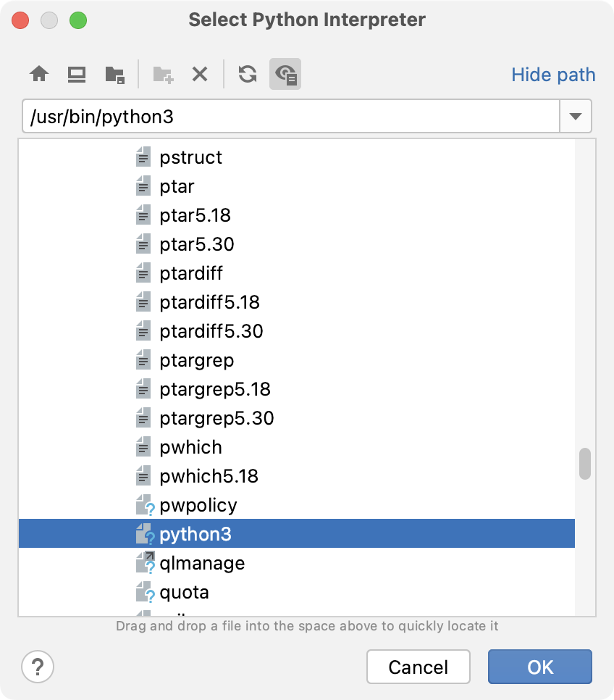Click the help question mark icon
Screen dimensions: 614x700
click(x=38, y=667)
